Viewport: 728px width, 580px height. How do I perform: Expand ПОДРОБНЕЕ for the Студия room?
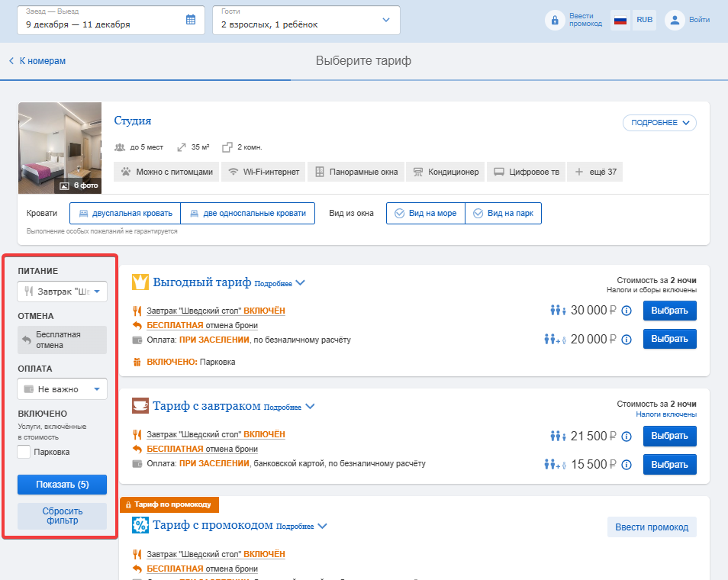click(659, 123)
